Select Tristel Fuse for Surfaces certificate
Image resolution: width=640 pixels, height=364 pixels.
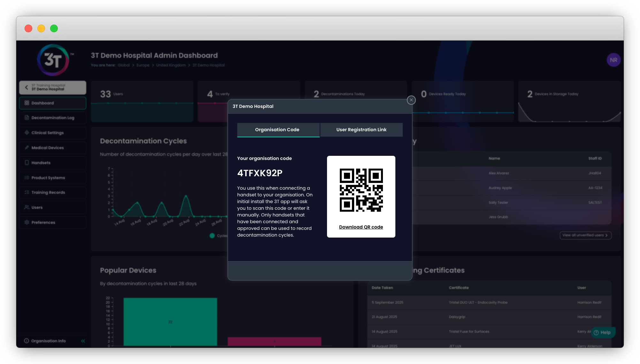pos(469,332)
